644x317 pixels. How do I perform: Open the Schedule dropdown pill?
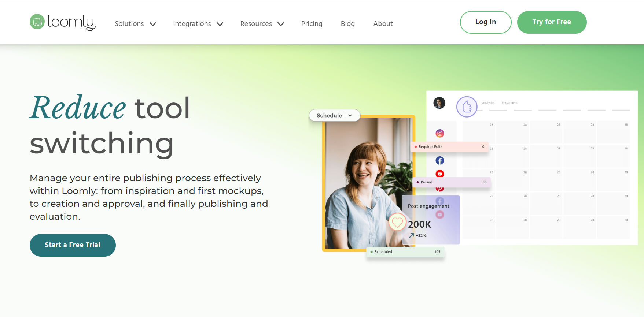(334, 115)
